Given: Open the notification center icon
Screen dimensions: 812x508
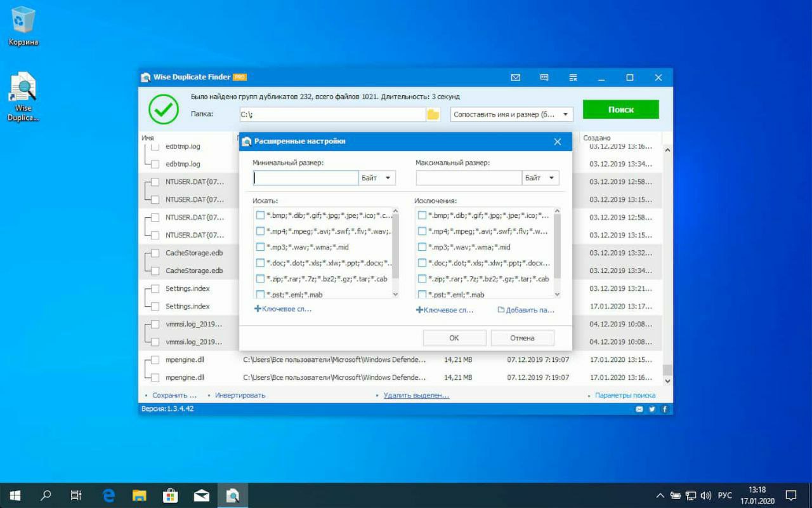Looking at the screenshot, I should (791, 495).
